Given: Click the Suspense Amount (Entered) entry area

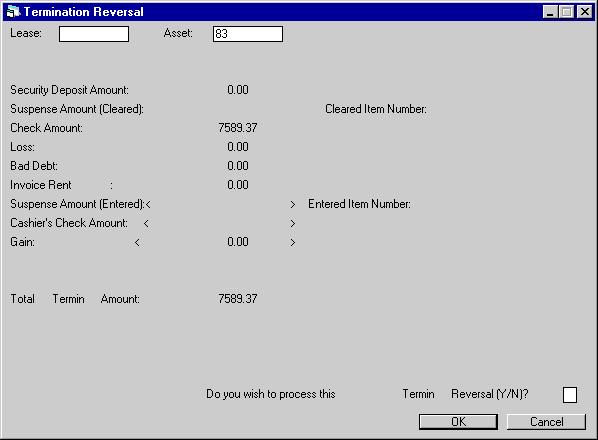Looking at the screenshot, I should [x=220, y=204].
